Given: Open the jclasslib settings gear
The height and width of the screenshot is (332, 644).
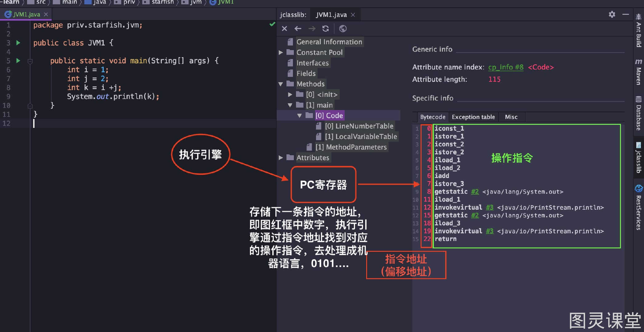Looking at the screenshot, I should (612, 14).
